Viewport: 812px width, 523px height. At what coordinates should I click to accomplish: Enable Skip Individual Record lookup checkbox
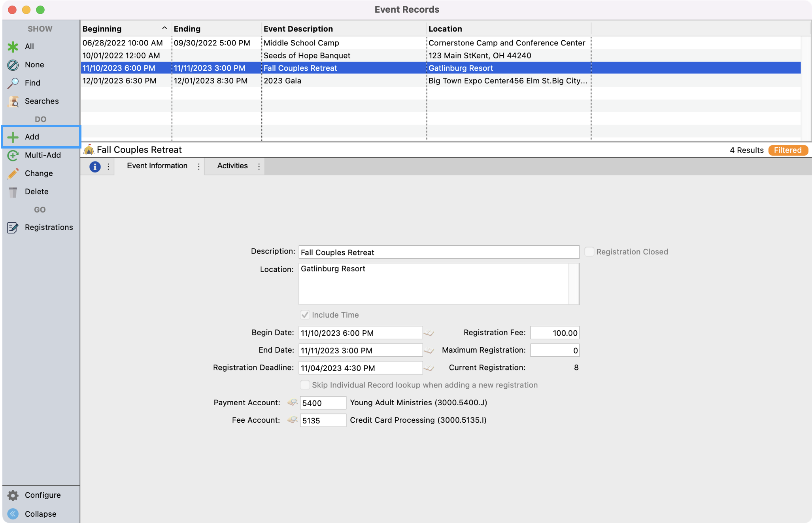click(x=305, y=385)
